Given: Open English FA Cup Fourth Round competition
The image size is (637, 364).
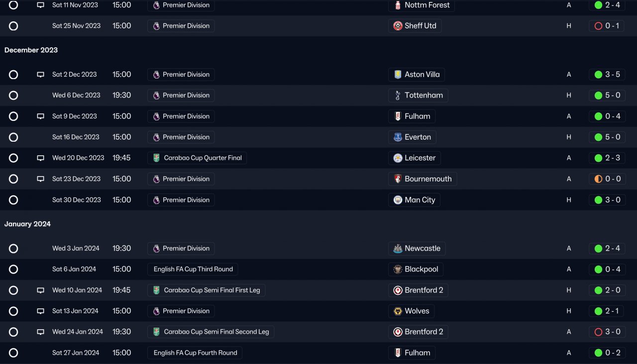Looking at the screenshot, I should (195, 353).
